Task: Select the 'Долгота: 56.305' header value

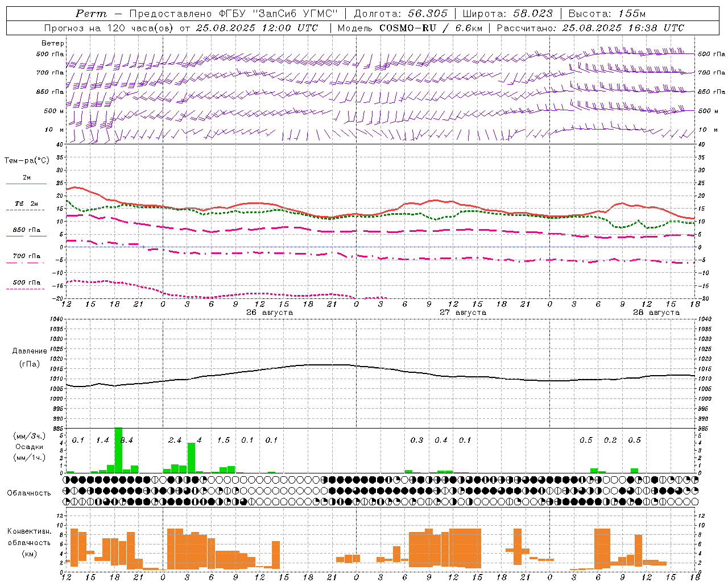Action: tap(401, 14)
